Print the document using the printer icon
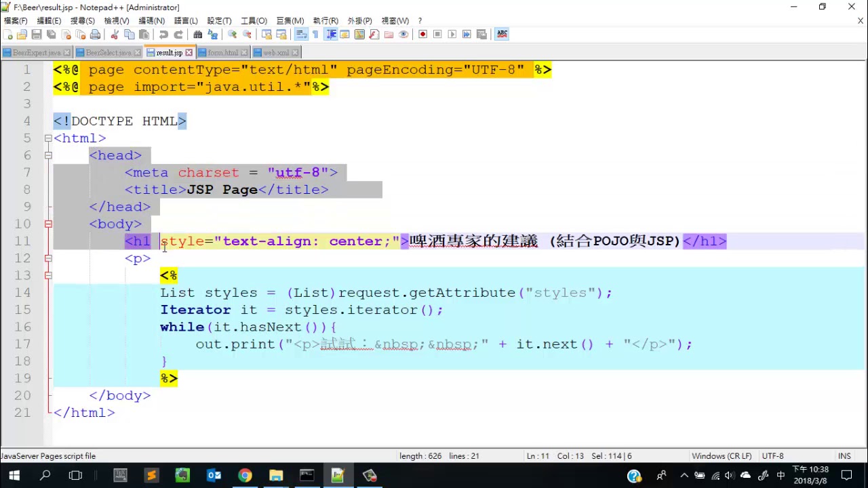The height and width of the screenshot is (488, 868). [x=95, y=34]
